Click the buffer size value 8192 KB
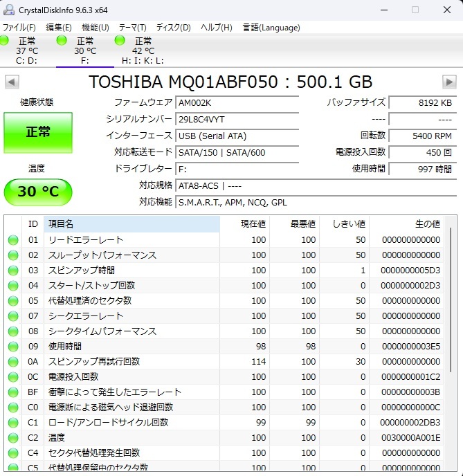463x476 pixels. 423,102
